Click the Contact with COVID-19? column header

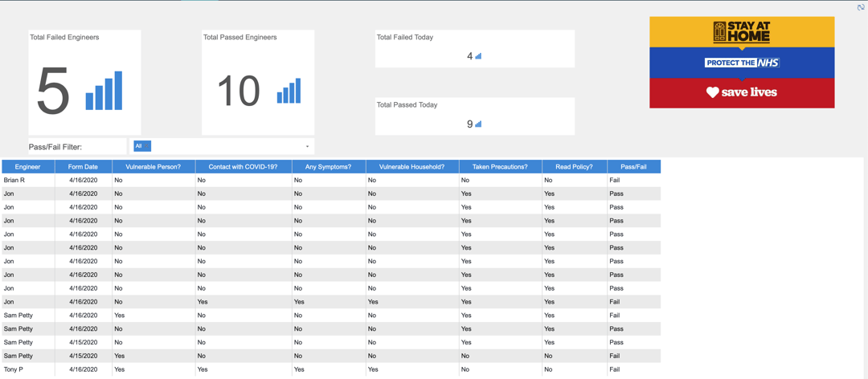pyautogui.click(x=243, y=166)
